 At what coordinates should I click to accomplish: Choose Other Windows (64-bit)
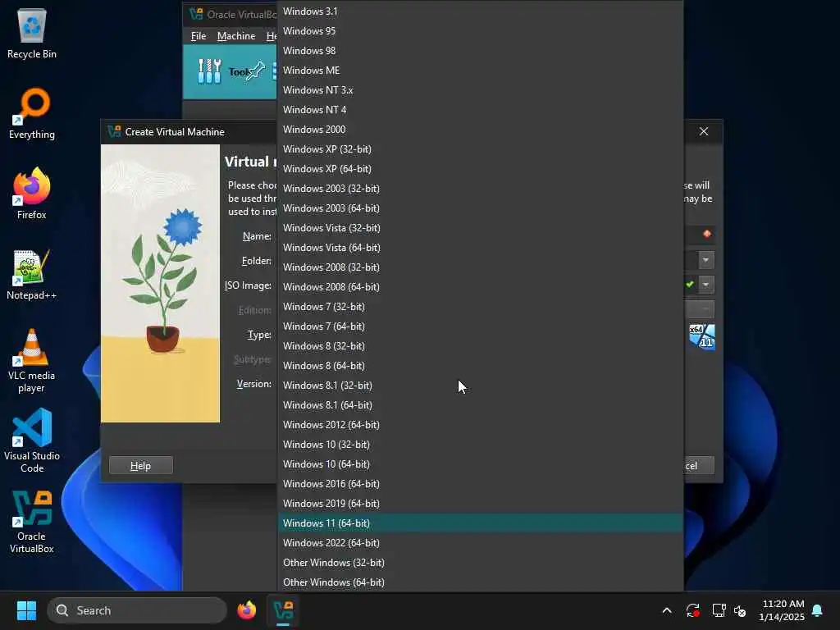pyautogui.click(x=481, y=582)
